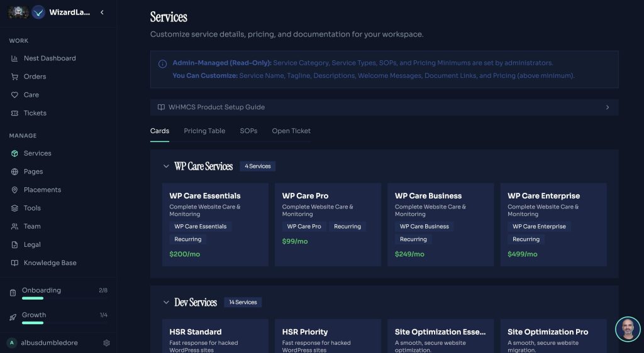Open the WP Care Enterprise card title

543,196
